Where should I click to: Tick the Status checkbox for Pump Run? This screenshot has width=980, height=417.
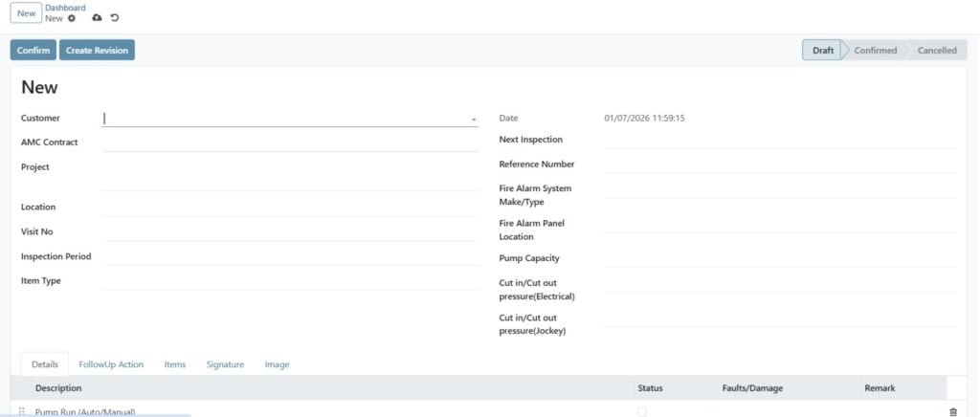point(641,411)
